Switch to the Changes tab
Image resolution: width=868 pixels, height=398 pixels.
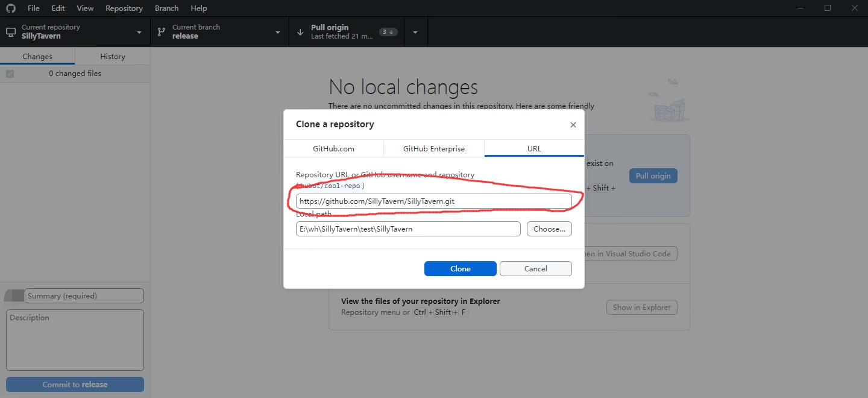point(37,56)
